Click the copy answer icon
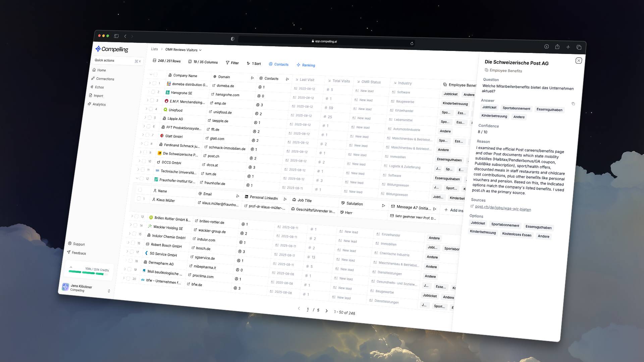The height and width of the screenshot is (362, 644). click(573, 104)
